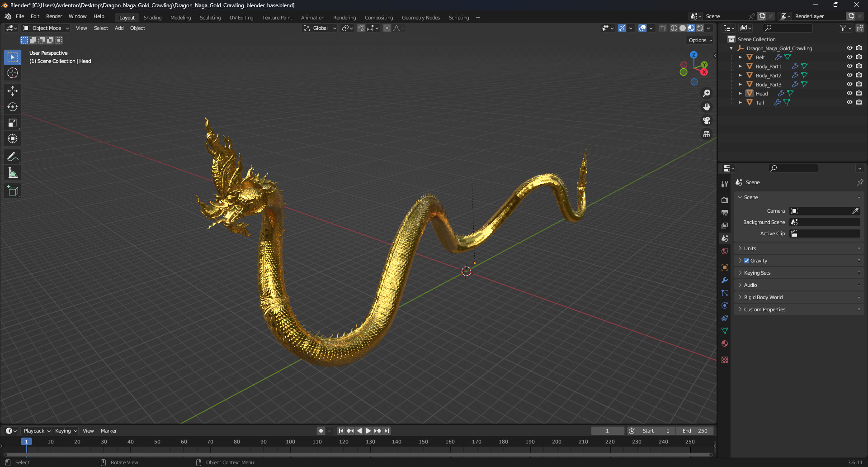Open the viewport Add menu

[119, 28]
